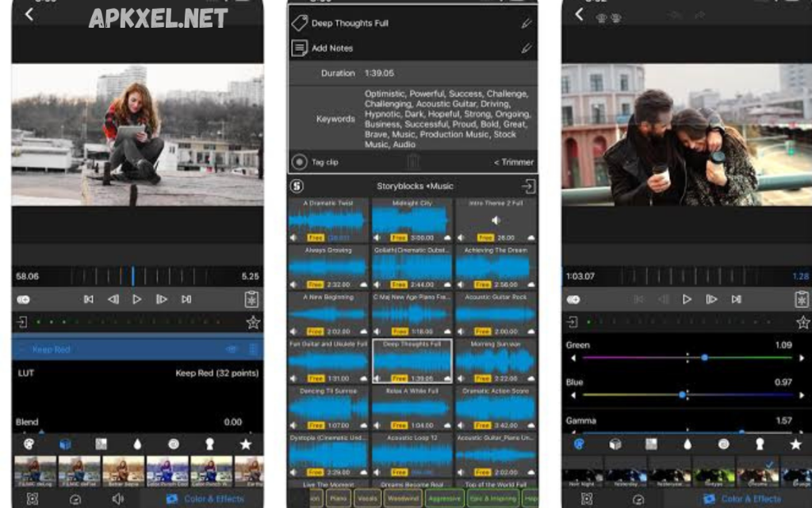The image size is (812, 508).
Task: Toggle the keyframe add switch in right screen
Action: tap(573, 299)
